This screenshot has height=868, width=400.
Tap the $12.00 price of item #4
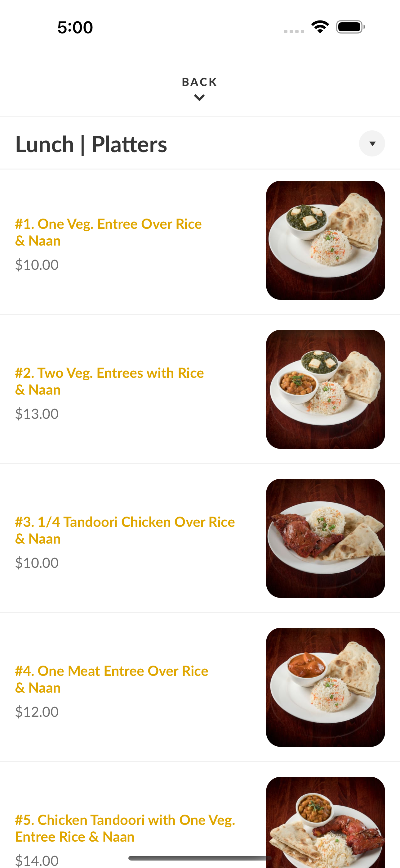point(37,712)
